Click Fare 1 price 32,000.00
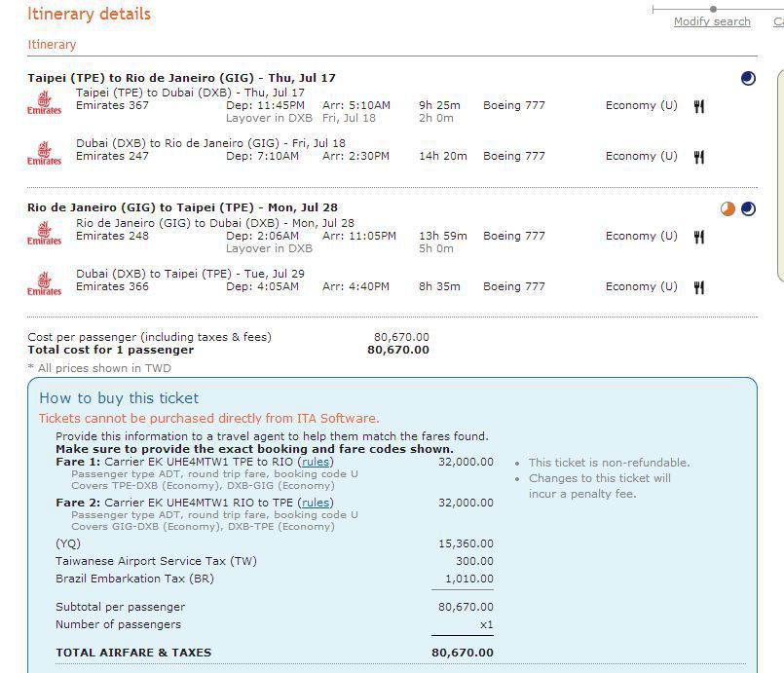 tap(466, 462)
